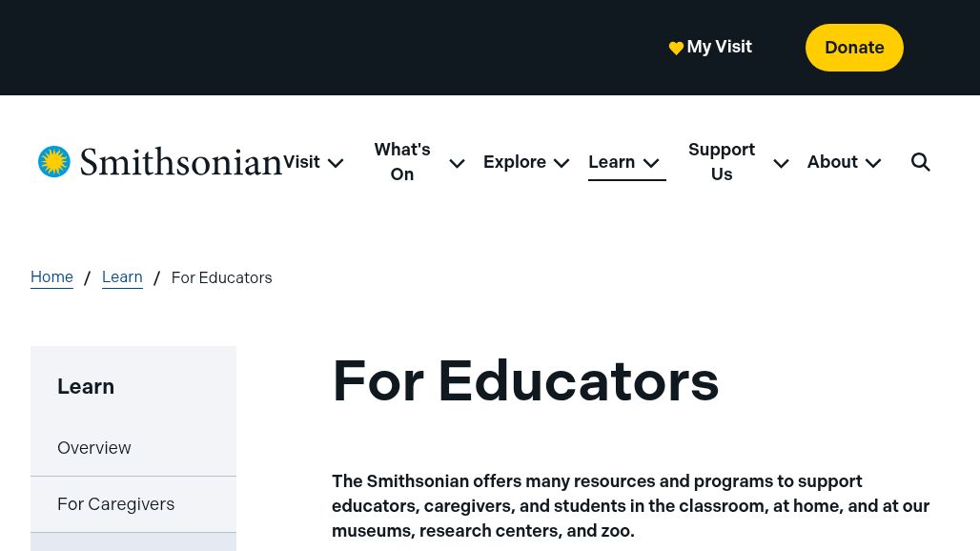Open For Caregivers sidebar link
980x551 pixels.
point(116,504)
